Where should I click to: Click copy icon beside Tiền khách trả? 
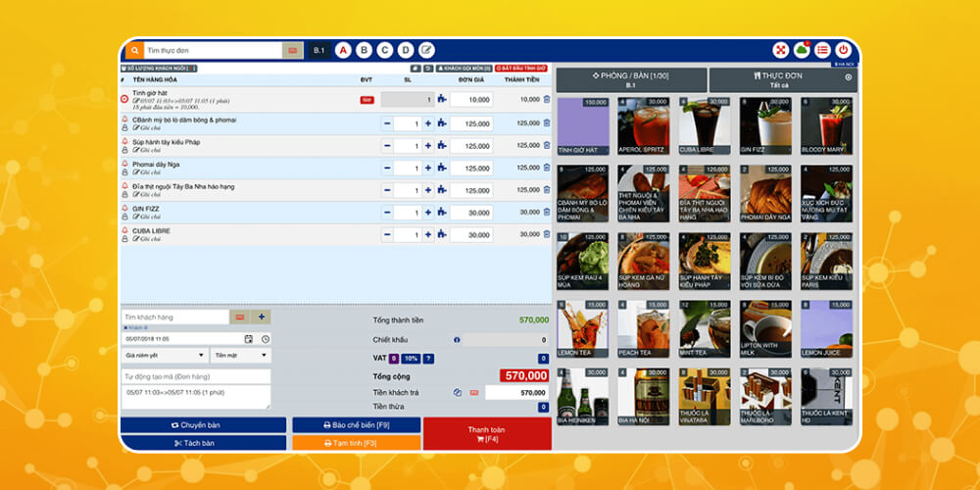click(458, 393)
